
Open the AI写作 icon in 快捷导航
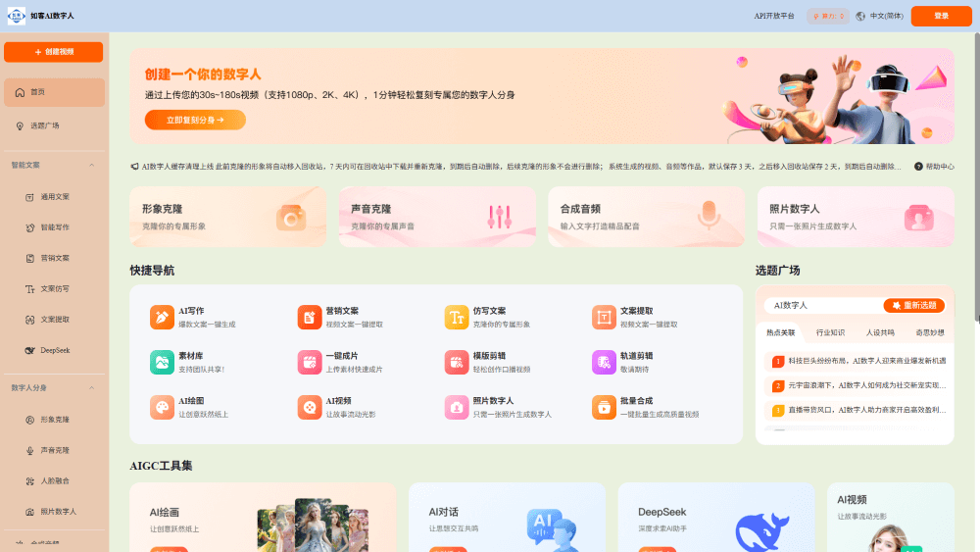point(162,317)
